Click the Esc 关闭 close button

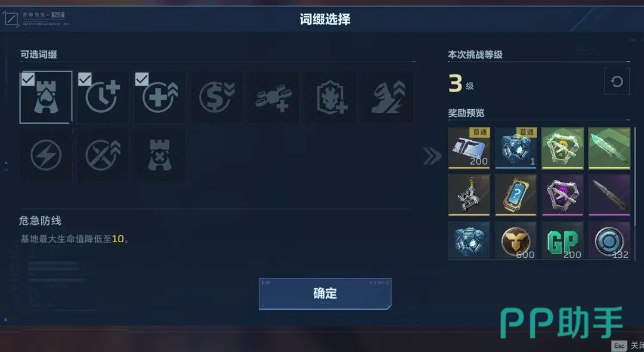pos(627,345)
